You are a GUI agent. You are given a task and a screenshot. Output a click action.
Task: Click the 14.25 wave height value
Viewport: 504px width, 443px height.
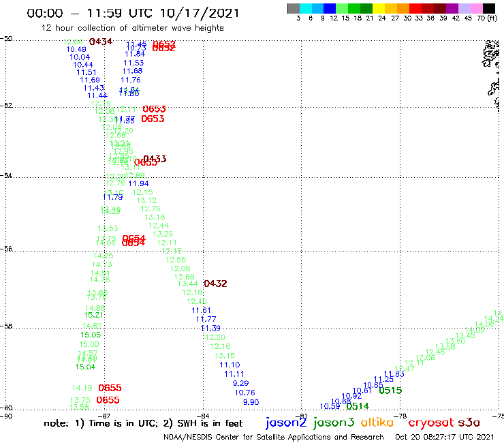point(103,256)
